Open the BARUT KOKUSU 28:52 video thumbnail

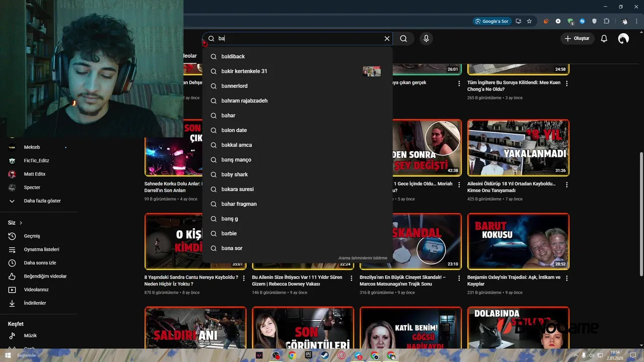[518, 241]
